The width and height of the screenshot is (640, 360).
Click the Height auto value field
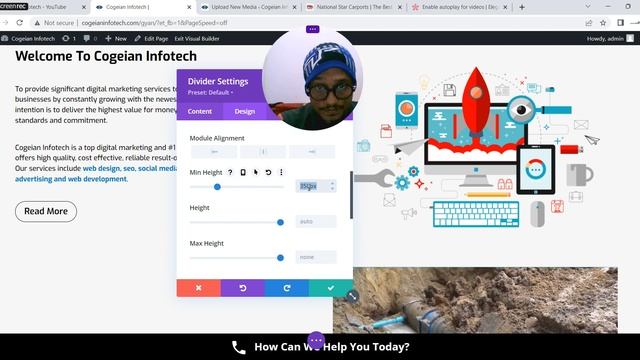(316, 222)
